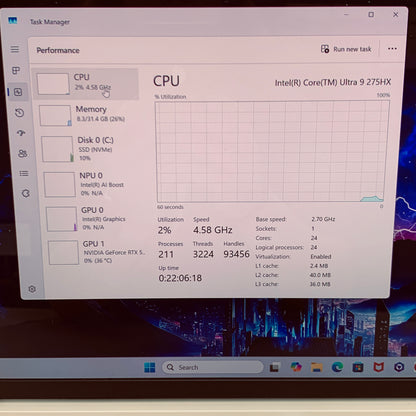Launch Microsoft Edge from the taskbar
This screenshot has height=416, width=416.
pyautogui.click(x=337, y=367)
